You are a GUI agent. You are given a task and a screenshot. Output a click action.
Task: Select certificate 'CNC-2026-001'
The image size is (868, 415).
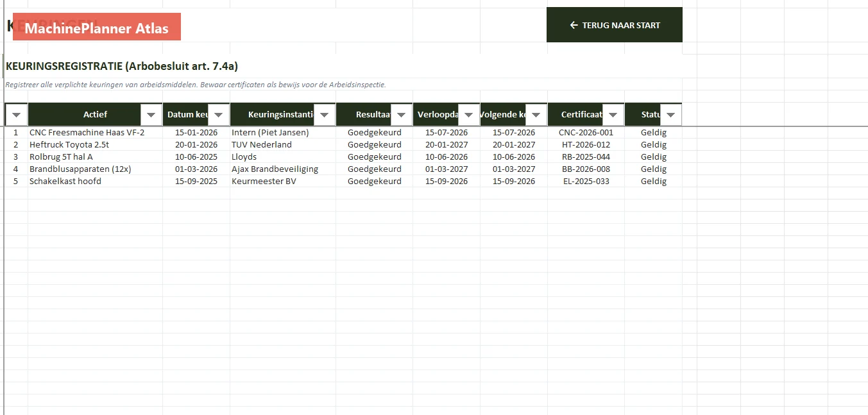tap(586, 133)
